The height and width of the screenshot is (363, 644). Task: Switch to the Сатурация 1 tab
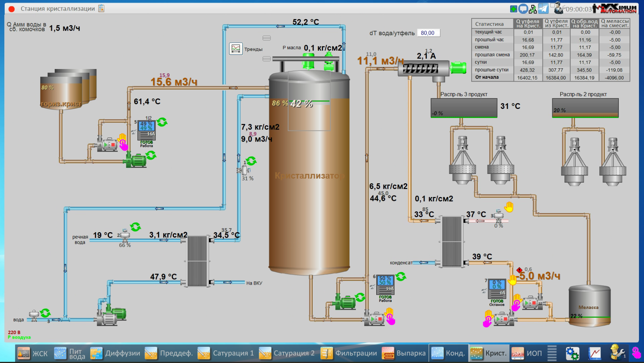(226, 353)
